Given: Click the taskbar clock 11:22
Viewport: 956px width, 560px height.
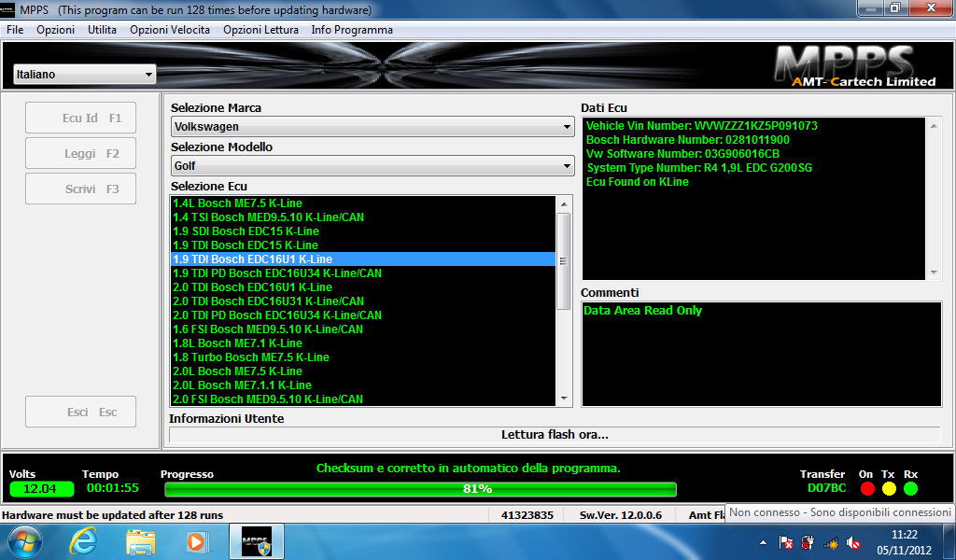Looking at the screenshot, I should (904, 541).
